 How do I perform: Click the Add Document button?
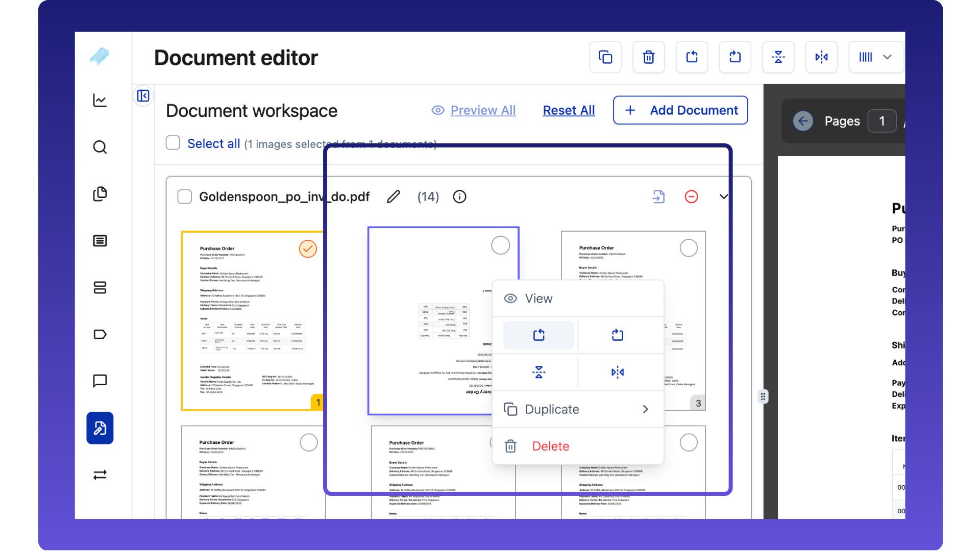point(680,110)
